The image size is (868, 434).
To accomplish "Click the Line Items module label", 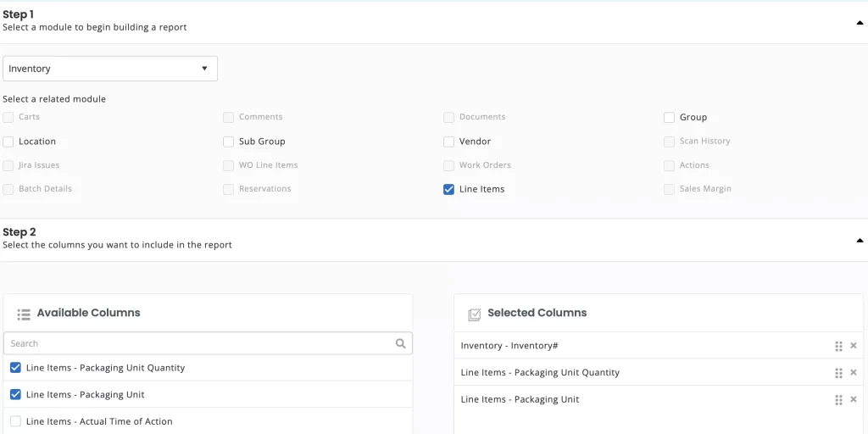I will [x=481, y=189].
